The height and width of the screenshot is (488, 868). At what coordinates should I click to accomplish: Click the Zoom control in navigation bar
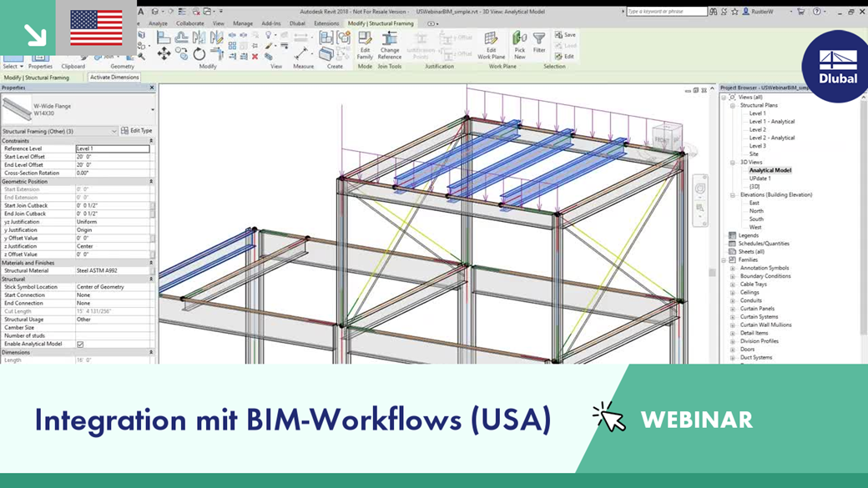coord(699,208)
